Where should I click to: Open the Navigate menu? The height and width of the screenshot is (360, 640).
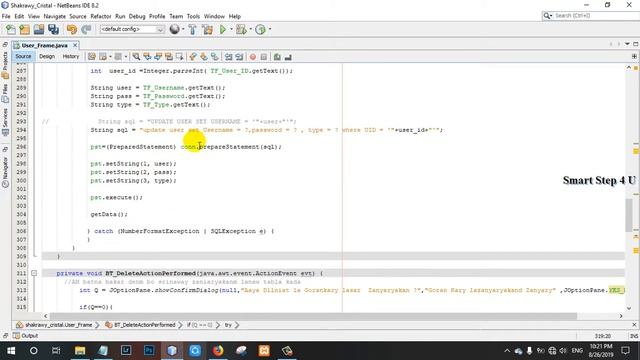[55, 16]
